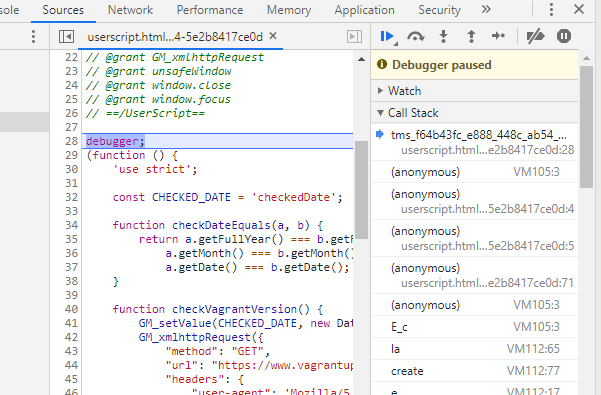Viewport: 601px width, 395px height.
Task: Click the Debugger paused info banner
Action: [475, 65]
